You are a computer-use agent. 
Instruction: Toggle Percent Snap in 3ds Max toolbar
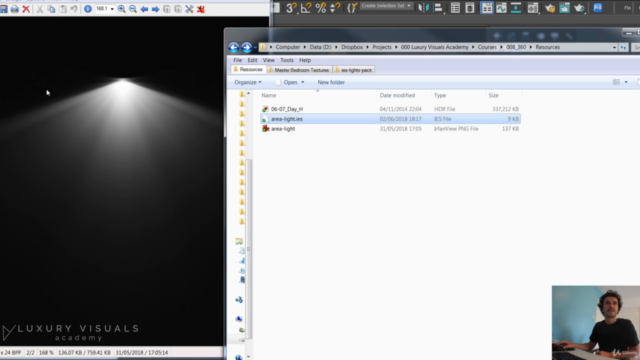(321, 7)
